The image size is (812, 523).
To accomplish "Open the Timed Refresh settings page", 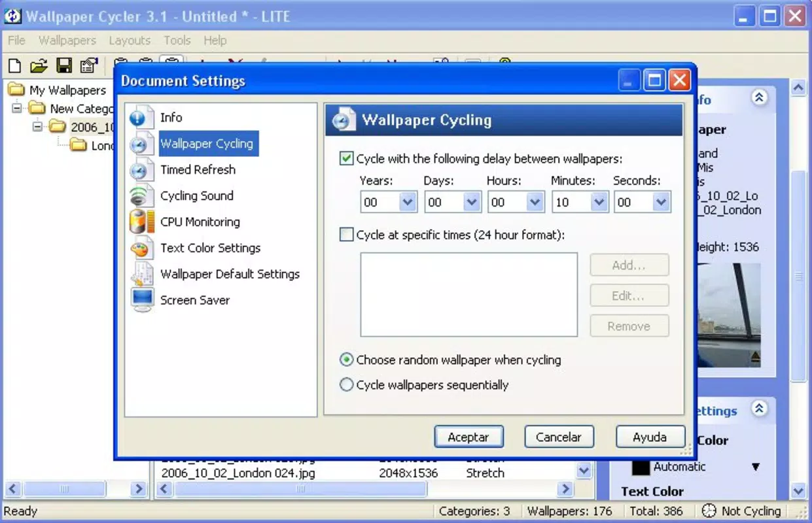I will point(198,169).
